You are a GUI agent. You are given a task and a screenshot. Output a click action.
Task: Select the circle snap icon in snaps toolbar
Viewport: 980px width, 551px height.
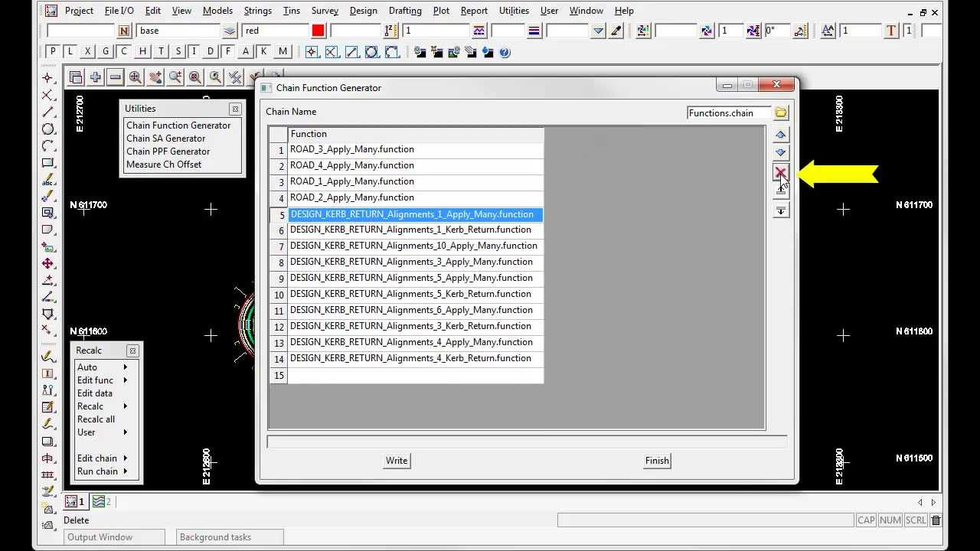[371, 52]
